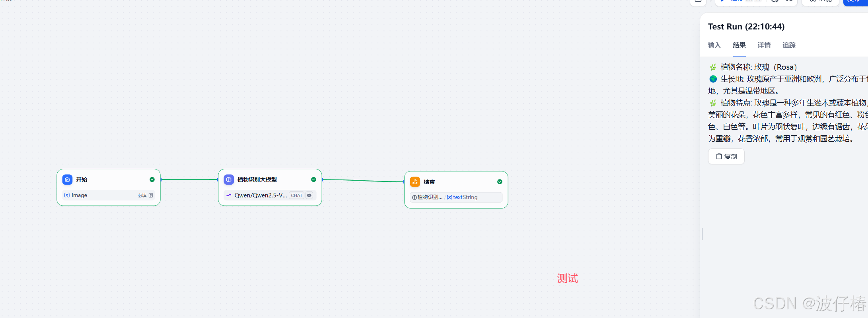
Task: Select the connection line from 植物识别大模型 to 结束
Action: click(363, 181)
